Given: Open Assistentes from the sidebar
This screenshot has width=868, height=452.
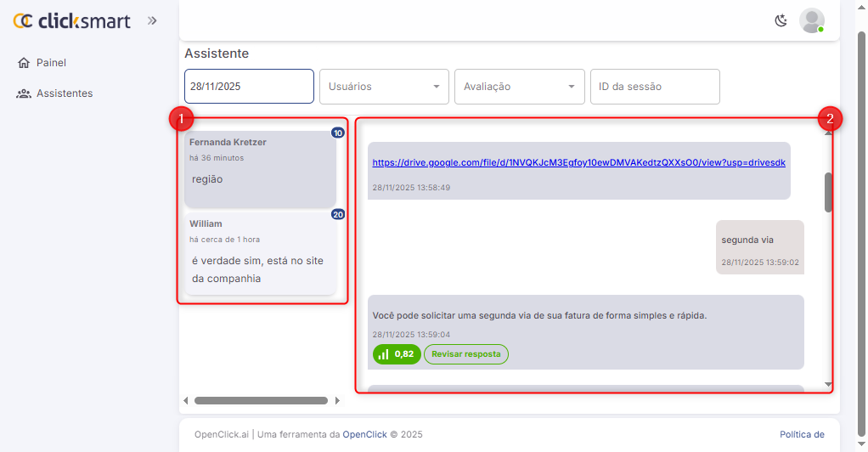Looking at the screenshot, I should [x=65, y=93].
